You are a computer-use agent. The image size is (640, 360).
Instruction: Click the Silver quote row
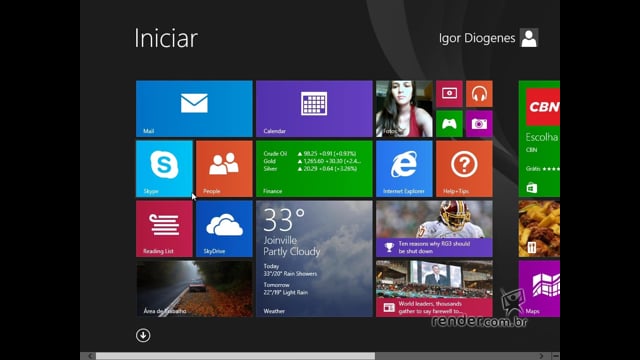pyautogui.click(x=310, y=169)
